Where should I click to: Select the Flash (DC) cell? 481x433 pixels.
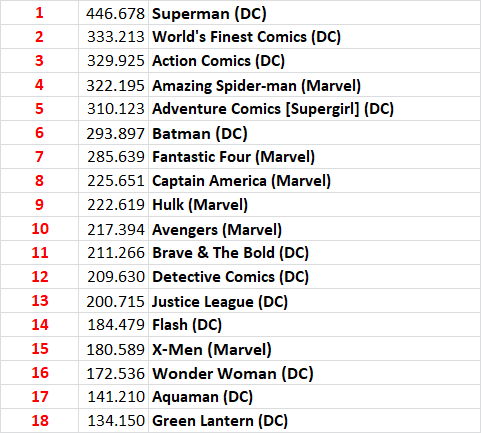click(314, 325)
